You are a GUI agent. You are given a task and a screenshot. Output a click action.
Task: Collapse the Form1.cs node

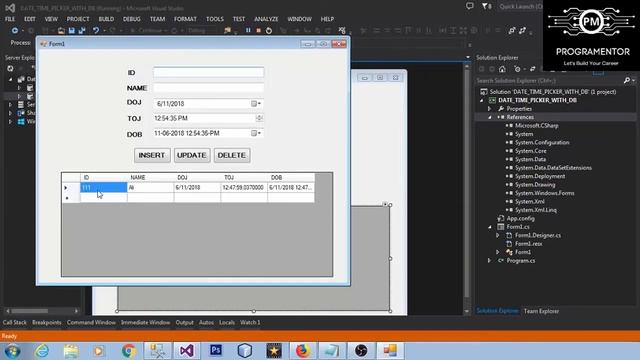coord(490,227)
